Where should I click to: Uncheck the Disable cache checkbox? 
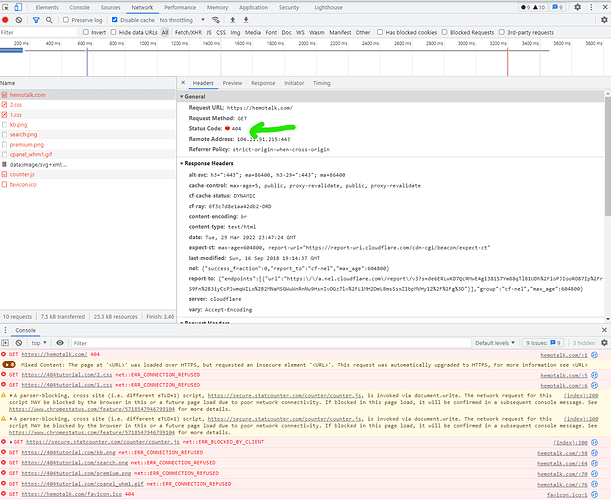(x=112, y=20)
